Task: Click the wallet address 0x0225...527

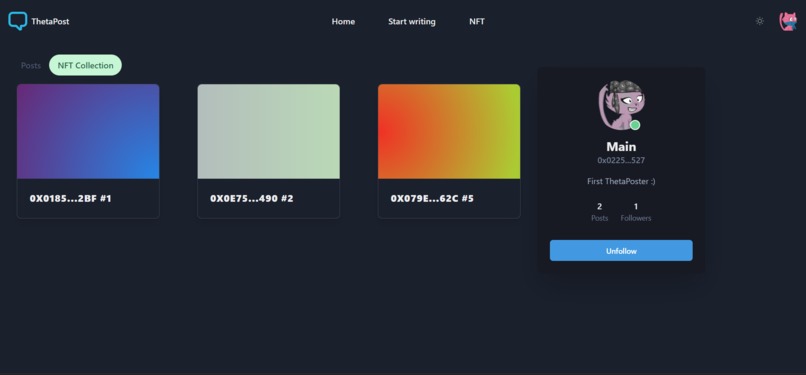Action: click(621, 160)
